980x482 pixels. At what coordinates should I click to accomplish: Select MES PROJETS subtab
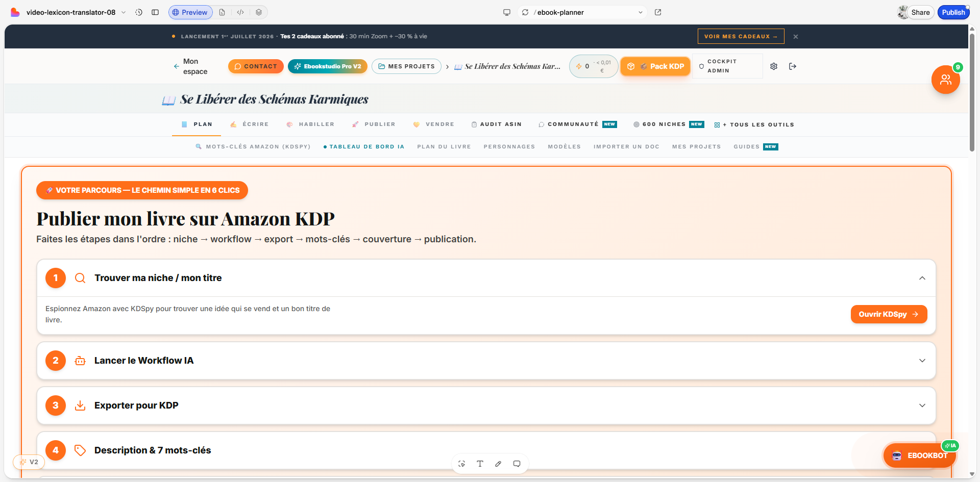click(697, 147)
